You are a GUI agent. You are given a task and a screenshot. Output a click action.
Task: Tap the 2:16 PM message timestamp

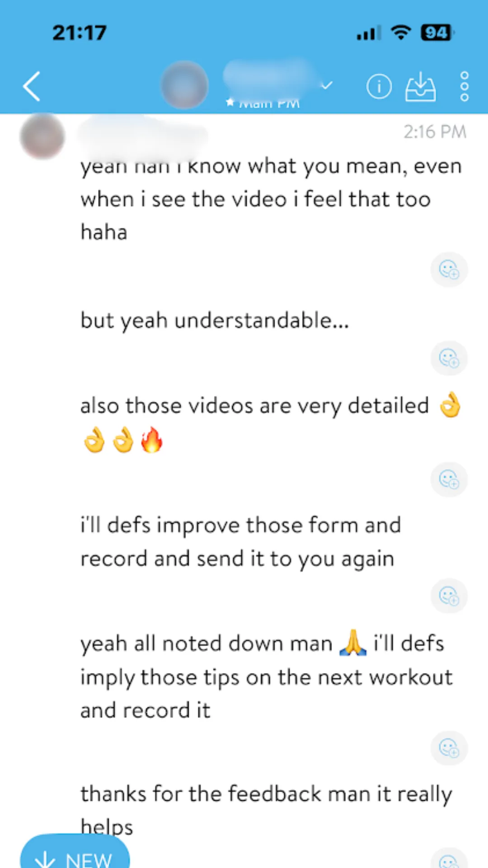(435, 132)
